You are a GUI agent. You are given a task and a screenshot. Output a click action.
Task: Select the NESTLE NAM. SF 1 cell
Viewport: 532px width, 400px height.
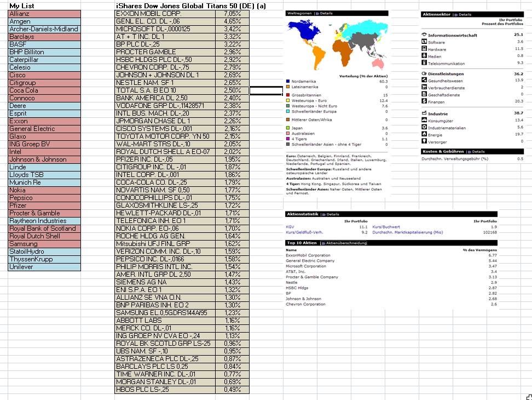tap(165, 83)
